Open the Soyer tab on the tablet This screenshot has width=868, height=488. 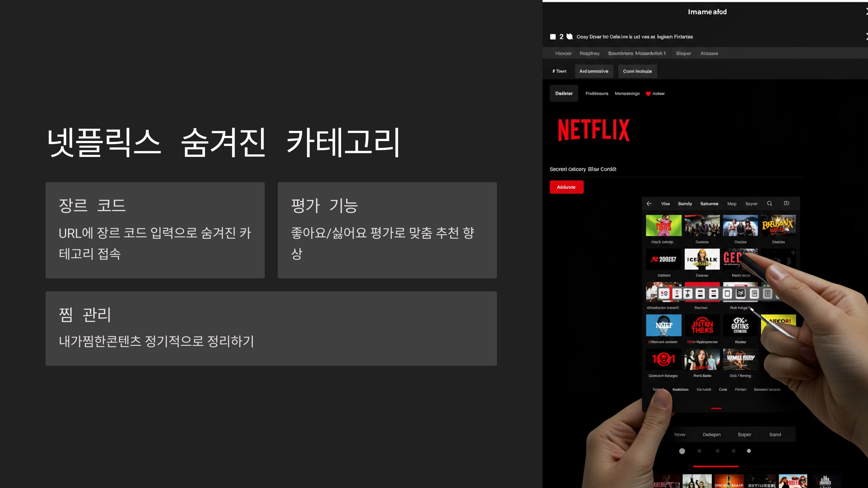[751, 204]
